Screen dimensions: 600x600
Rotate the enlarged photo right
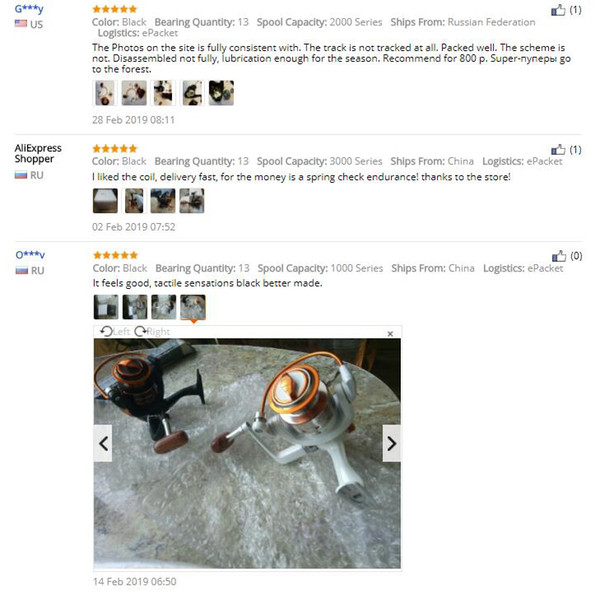pyautogui.click(x=152, y=331)
